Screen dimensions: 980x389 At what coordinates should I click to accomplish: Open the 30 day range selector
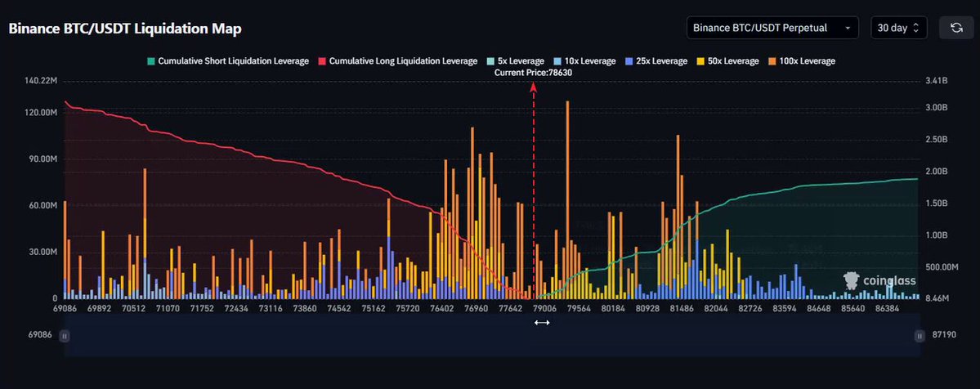[899, 28]
